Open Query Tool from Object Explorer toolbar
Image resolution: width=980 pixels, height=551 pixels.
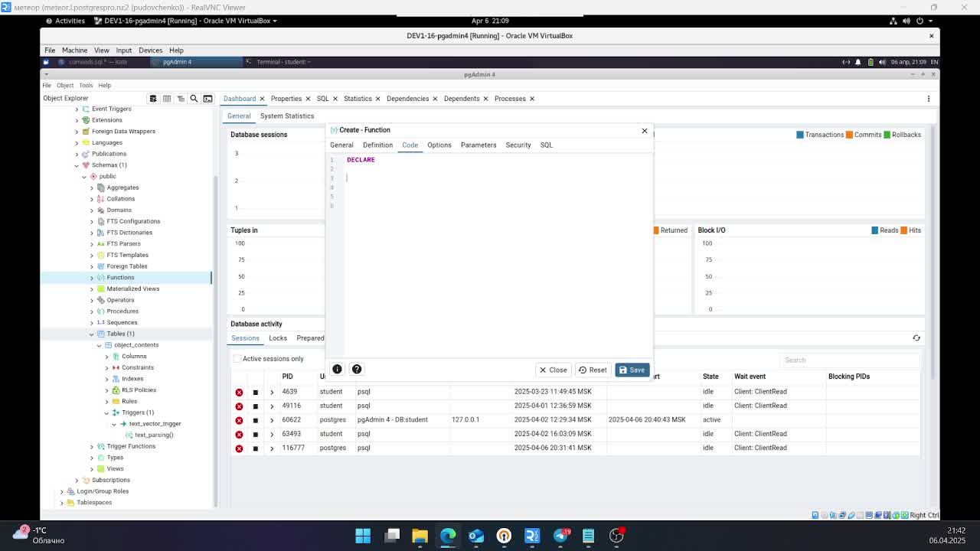pyautogui.click(x=153, y=99)
